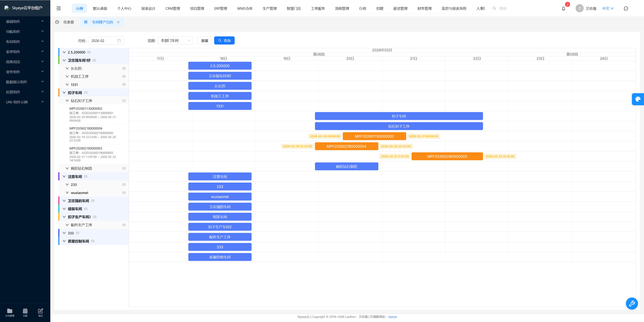Open the theme palette floating button

click(x=638, y=99)
